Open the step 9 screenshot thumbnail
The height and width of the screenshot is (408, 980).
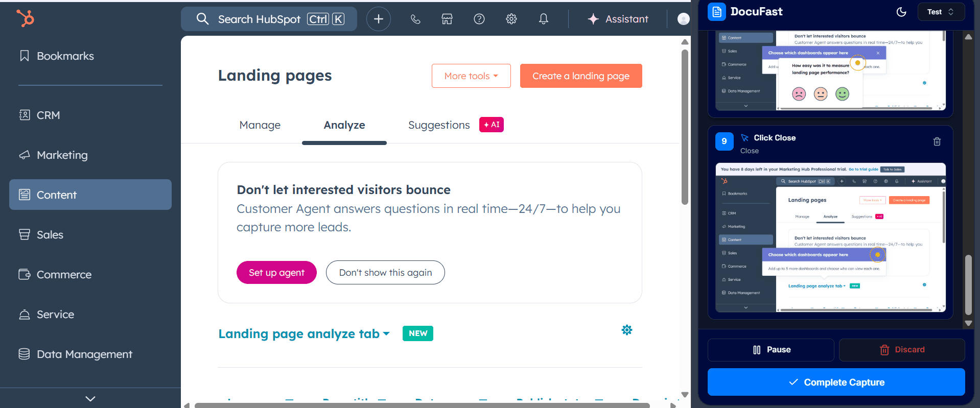click(830, 237)
